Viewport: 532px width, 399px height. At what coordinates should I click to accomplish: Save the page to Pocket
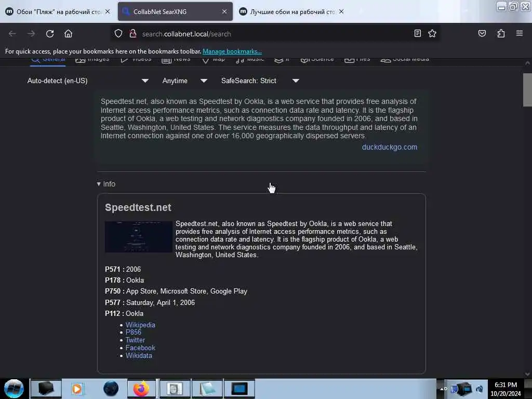click(x=482, y=33)
